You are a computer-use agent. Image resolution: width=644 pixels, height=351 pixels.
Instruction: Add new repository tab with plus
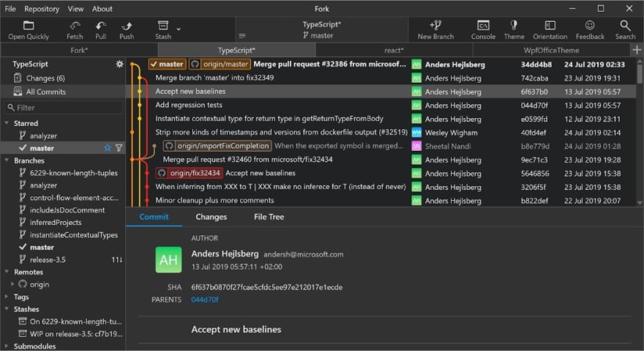637,51
